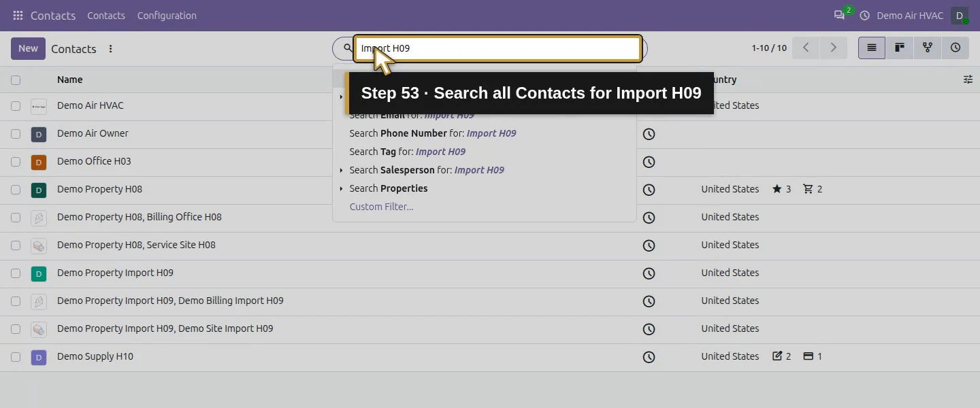Open Configuration menu

(167, 15)
